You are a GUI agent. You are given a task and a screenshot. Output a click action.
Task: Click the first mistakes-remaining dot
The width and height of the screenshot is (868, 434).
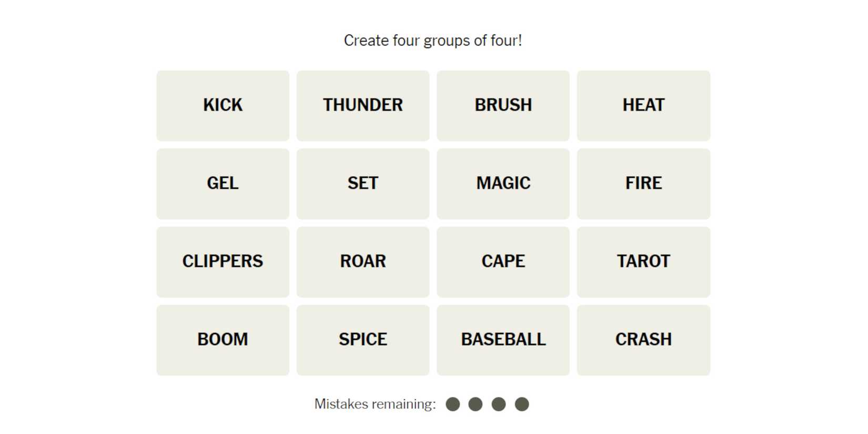point(452,404)
